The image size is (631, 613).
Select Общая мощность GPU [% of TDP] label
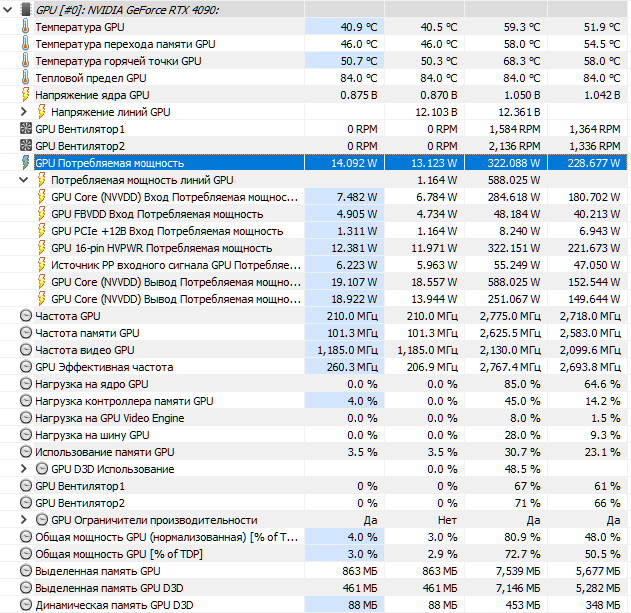tap(119, 554)
